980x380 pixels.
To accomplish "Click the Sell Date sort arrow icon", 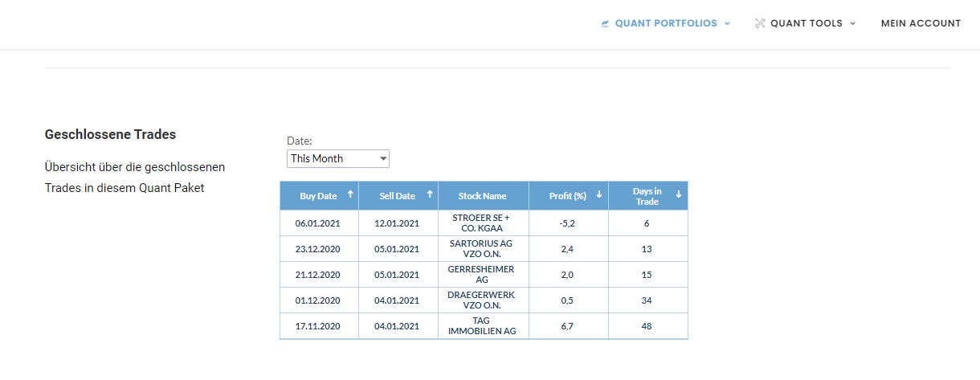I will [430, 194].
